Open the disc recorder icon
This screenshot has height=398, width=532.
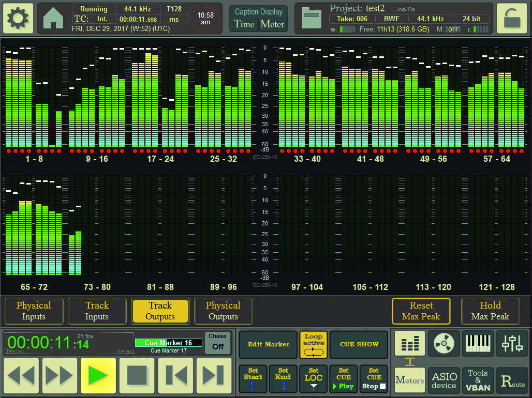[x=444, y=343]
